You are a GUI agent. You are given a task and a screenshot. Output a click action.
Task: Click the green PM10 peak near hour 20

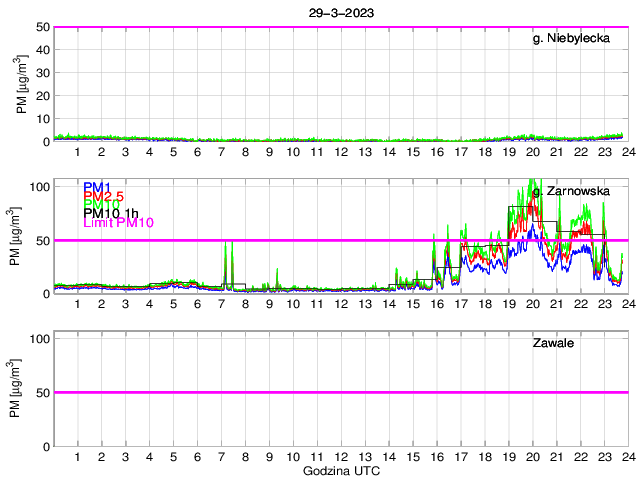tap(532, 182)
